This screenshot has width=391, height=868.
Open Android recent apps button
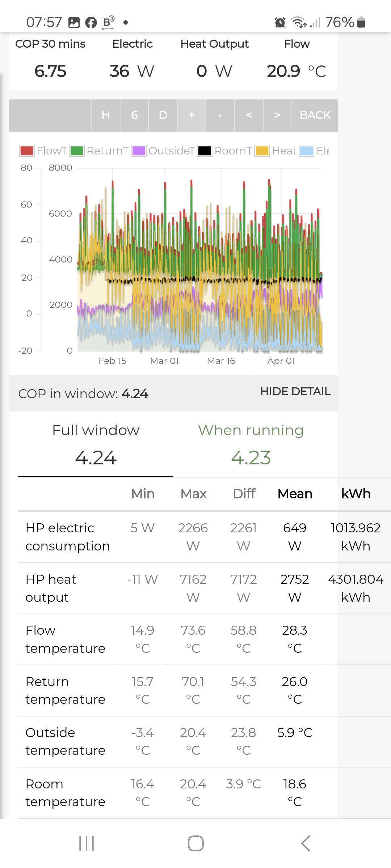(x=87, y=843)
